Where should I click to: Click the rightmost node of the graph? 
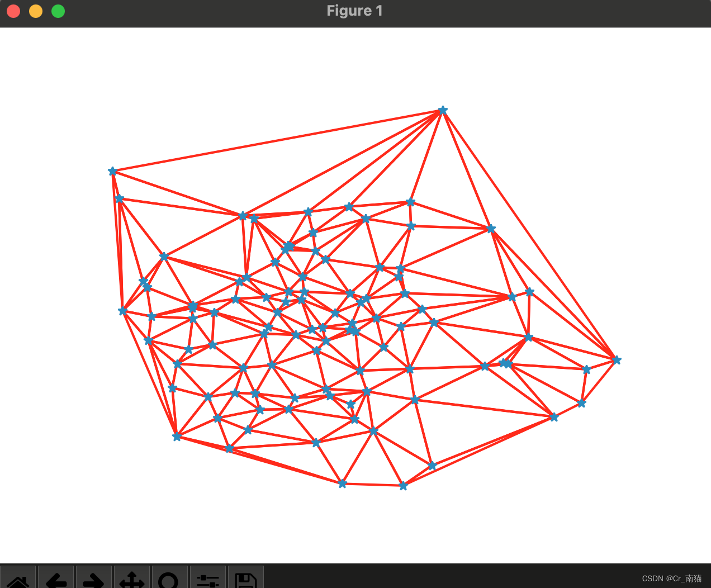(x=617, y=361)
